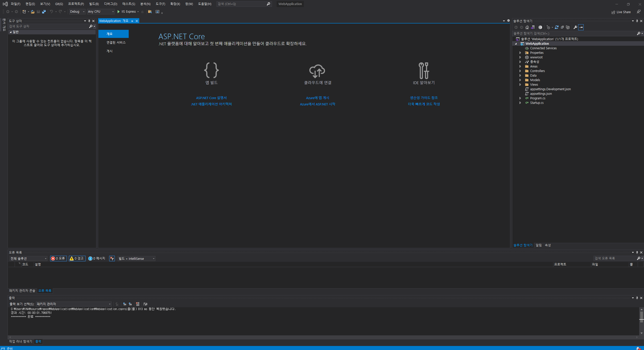Expand the Controllers folder in Solution Explorer
The width and height of the screenshot is (644, 350).
pos(520,71)
